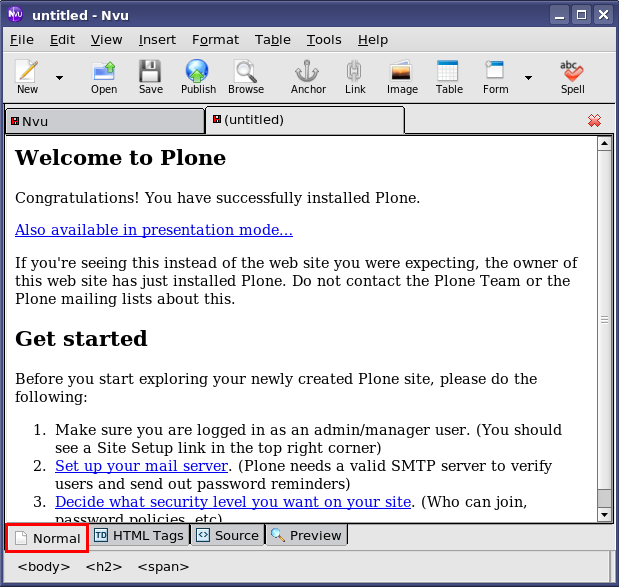Open the Format menu
The image size is (619, 587).
click(215, 40)
